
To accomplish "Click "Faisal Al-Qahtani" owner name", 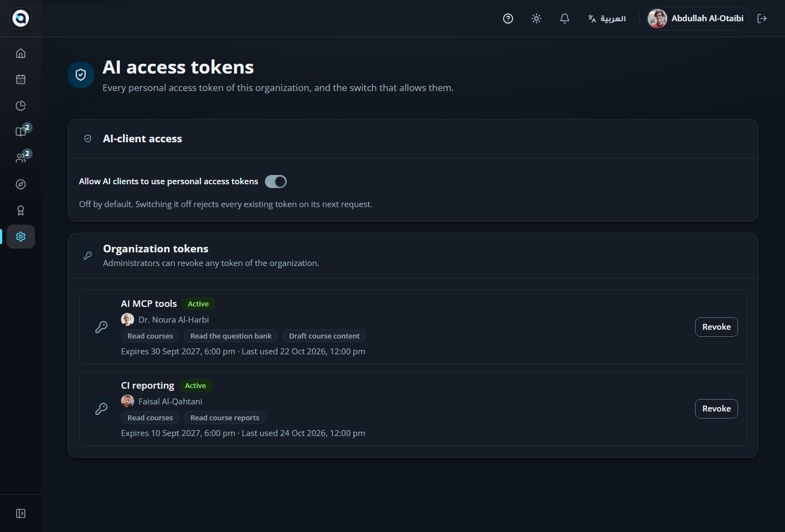I will tap(170, 401).
